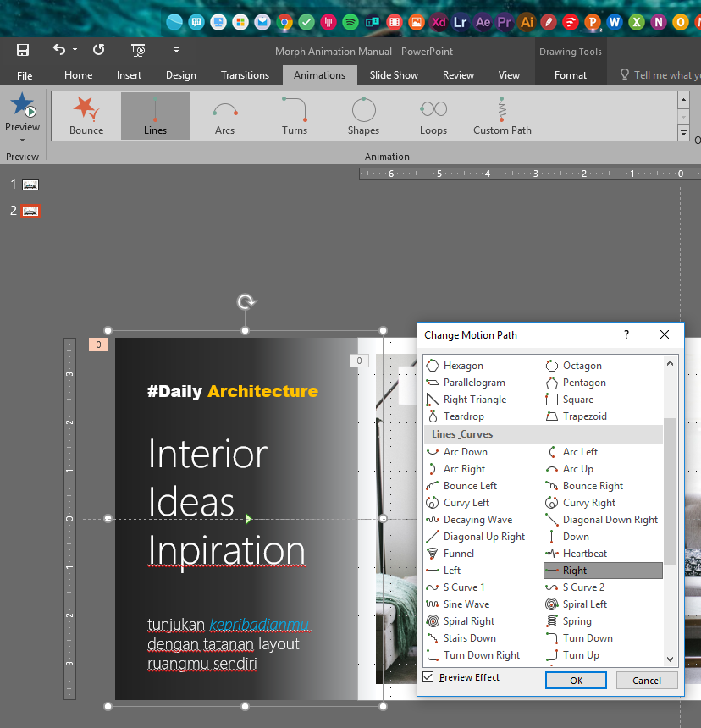
Task: Select Heartbeat motion path in dialog
Action: click(584, 554)
